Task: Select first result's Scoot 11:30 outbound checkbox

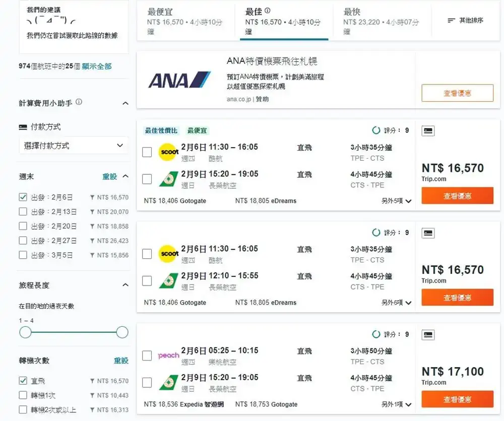Action: click(x=147, y=152)
